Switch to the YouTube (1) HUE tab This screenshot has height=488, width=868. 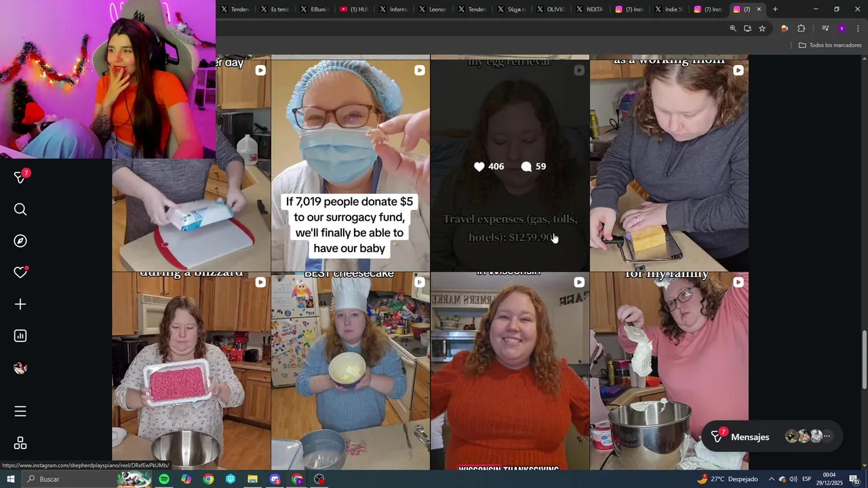[353, 9]
